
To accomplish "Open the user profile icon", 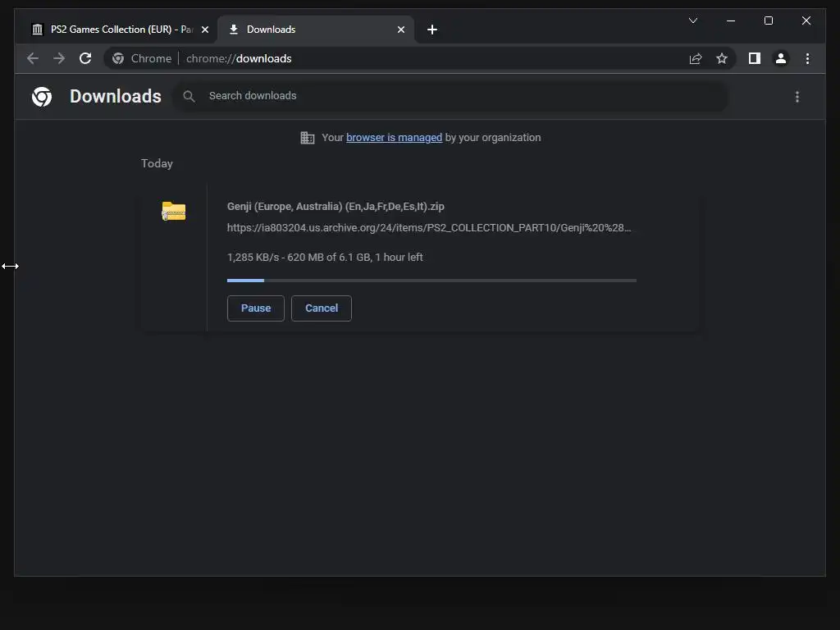I will [781, 58].
